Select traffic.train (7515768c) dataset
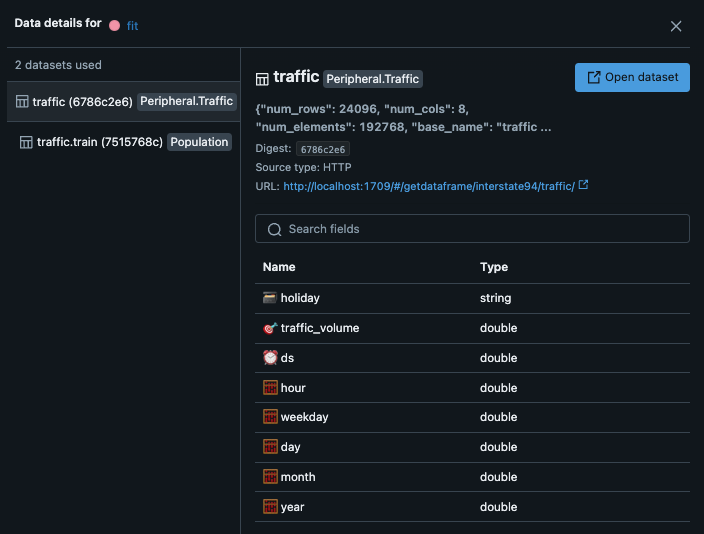 coord(123,142)
